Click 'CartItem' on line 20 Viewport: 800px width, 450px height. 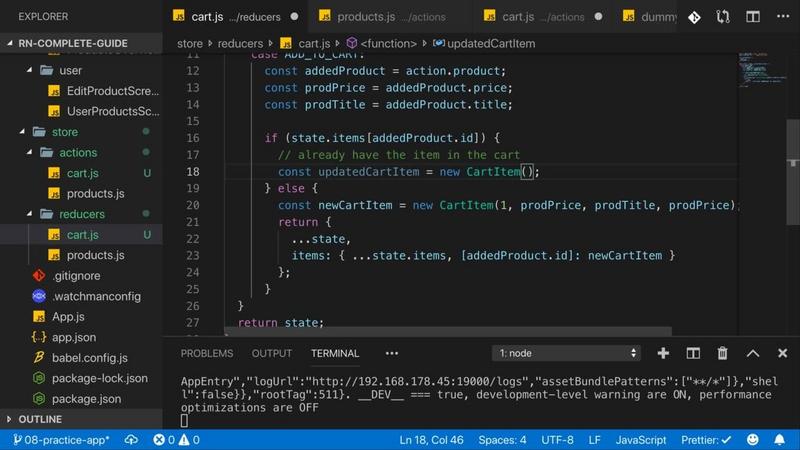click(x=466, y=205)
